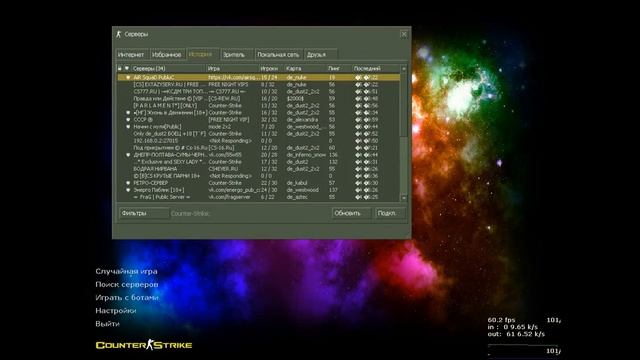
Task: Open the Локальная сеть tab
Action: (x=278, y=55)
